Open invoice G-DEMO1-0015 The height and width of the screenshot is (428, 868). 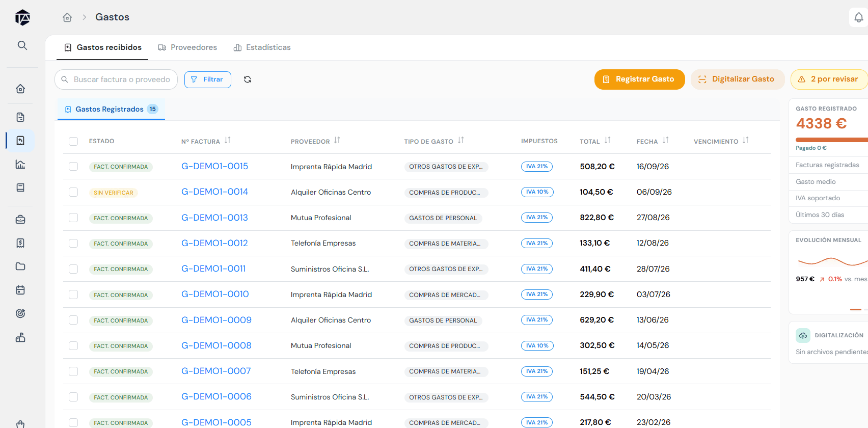tap(215, 166)
